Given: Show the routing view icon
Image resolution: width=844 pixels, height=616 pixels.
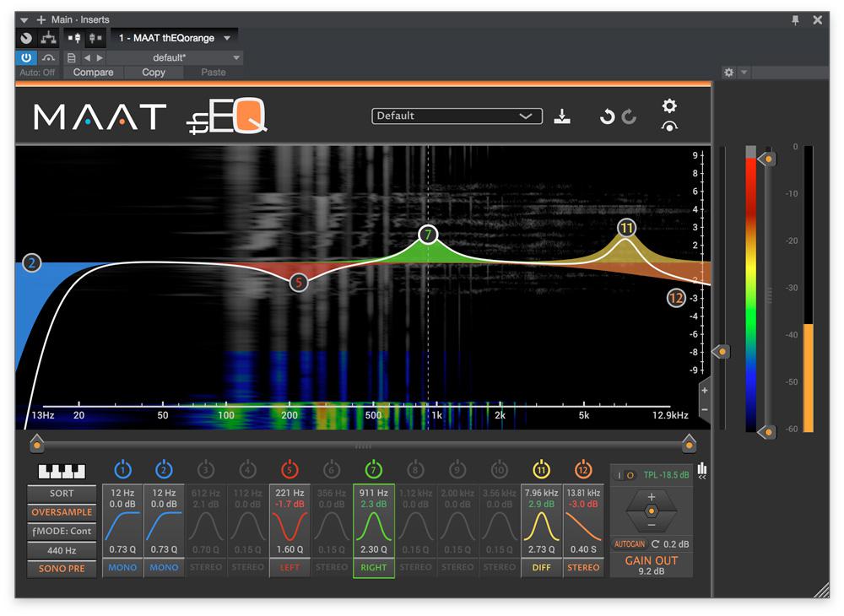Looking at the screenshot, I should 48,38.
